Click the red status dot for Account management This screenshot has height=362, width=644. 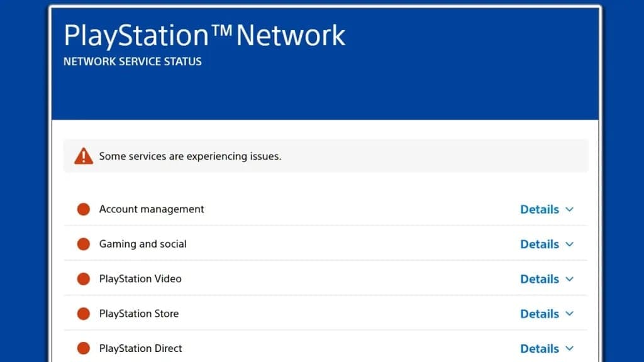(x=84, y=209)
